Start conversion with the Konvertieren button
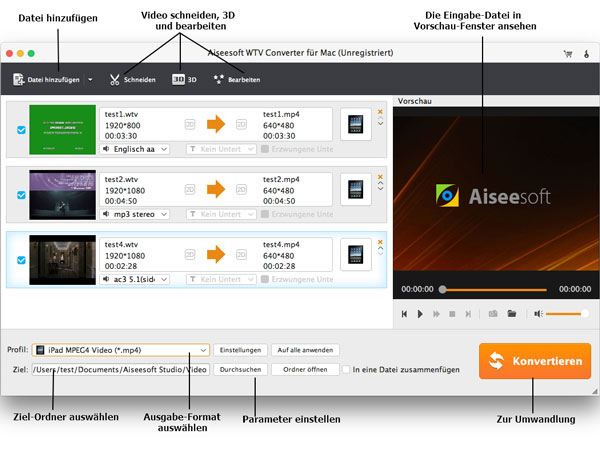This screenshot has height=452, width=600. pyautogui.click(x=535, y=361)
